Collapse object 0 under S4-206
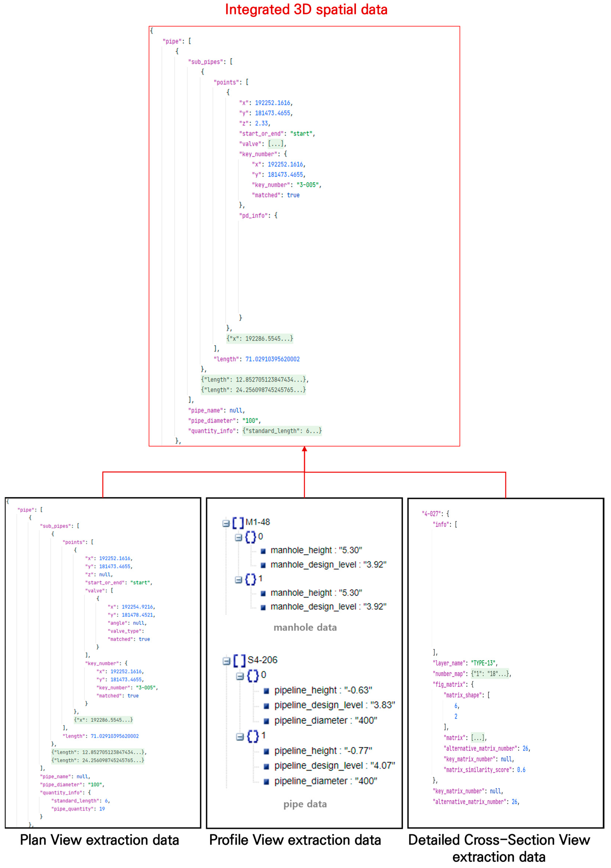611x868 pixels. tap(240, 676)
